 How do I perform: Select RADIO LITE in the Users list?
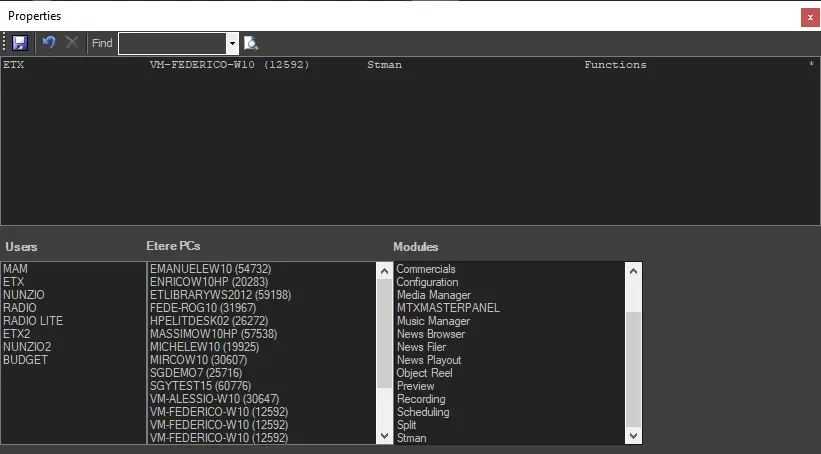point(33,321)
